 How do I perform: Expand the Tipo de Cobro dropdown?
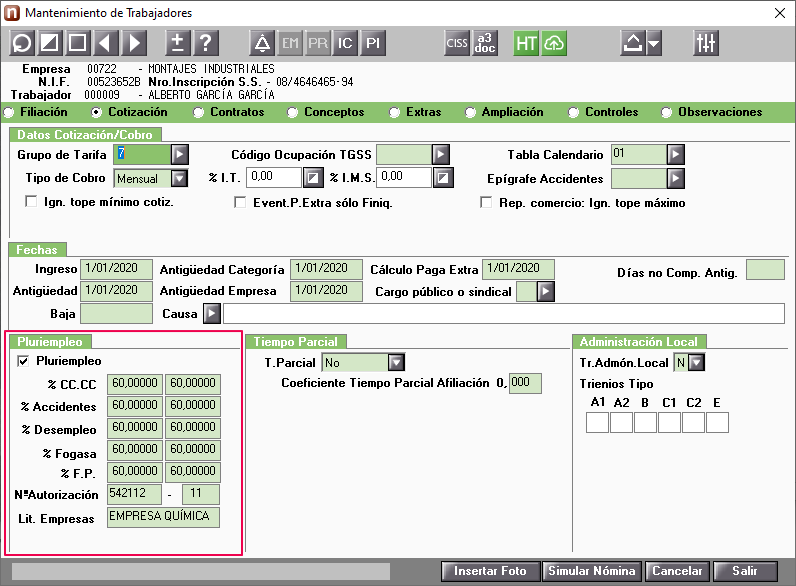coord(179,178)
